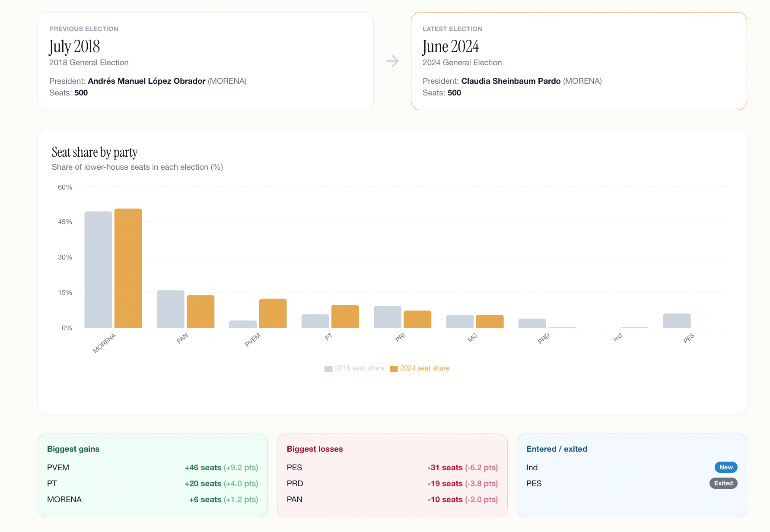Click the "June 2024" election heading
The image size is (770, 532).
[x=451, y=47]
